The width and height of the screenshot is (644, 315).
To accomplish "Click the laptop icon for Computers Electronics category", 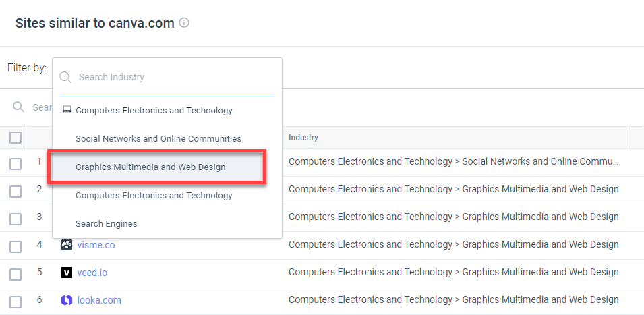I will pyautogui.click(x=67, y=110).
